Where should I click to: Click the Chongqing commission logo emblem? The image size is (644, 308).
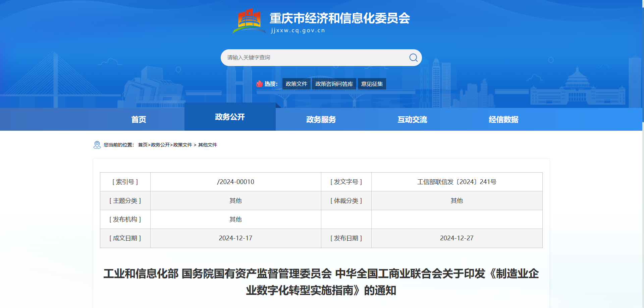[x=249, y=21]
